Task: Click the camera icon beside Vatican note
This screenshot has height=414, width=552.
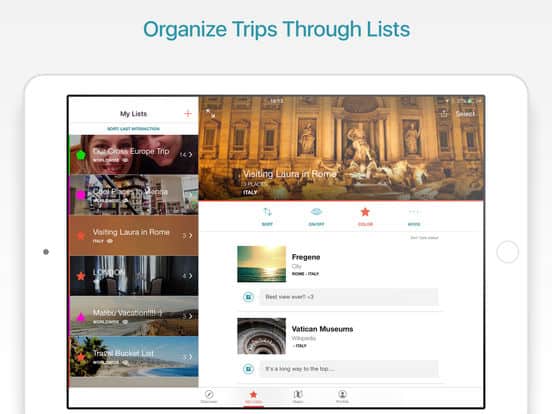Action: coord(249,369)
